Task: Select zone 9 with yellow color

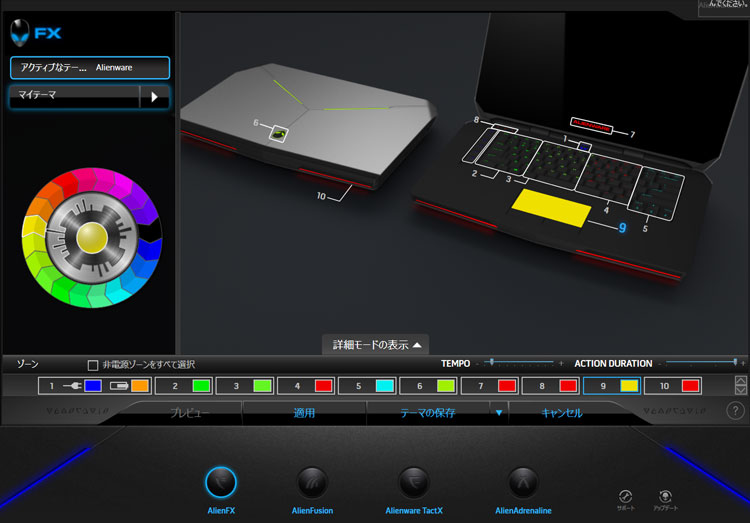Action: coord(612,385)
